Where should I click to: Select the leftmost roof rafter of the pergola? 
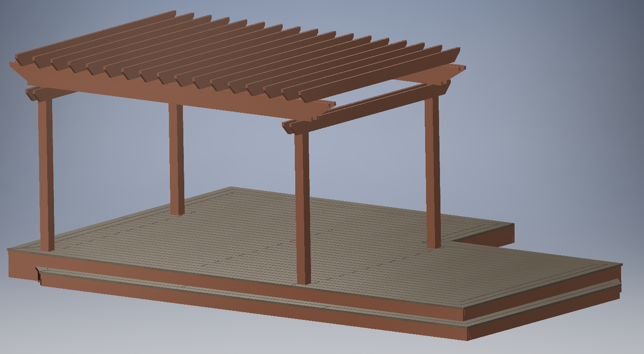95,38
